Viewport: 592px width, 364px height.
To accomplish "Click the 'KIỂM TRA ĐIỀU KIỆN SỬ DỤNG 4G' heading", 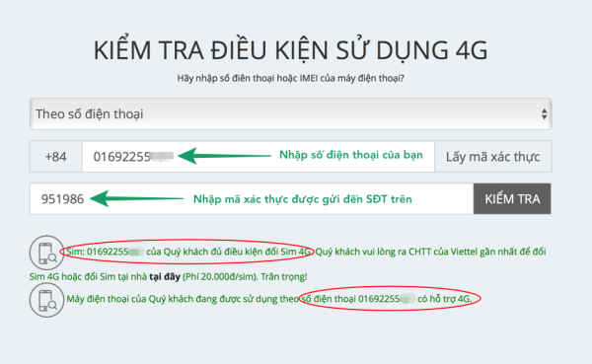I will tap(290, 50).
